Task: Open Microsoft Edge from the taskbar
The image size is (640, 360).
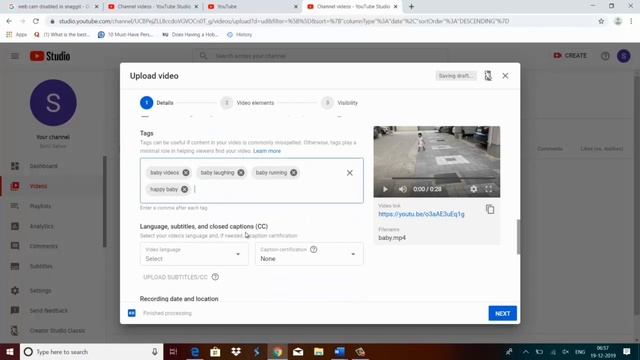Action: click(195, 352)
